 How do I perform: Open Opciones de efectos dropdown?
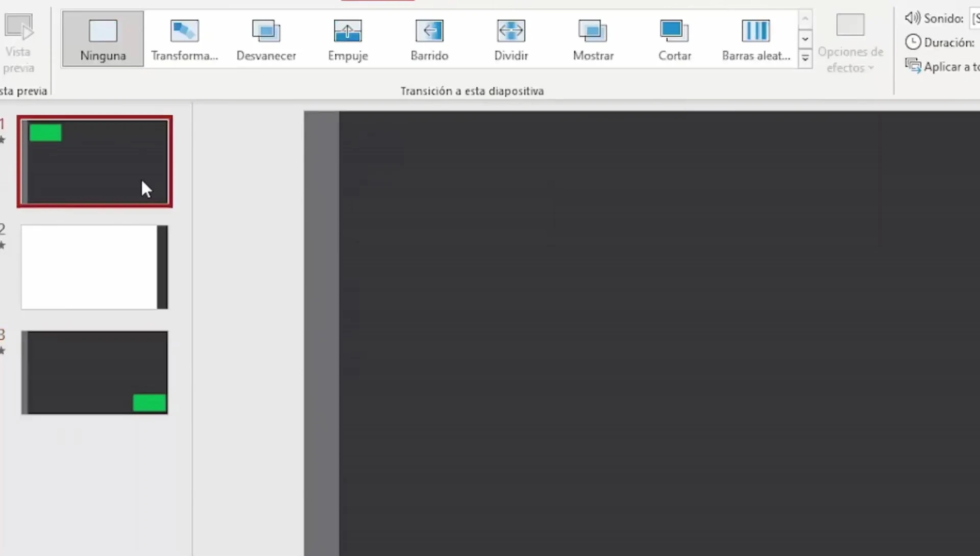point(850,44)
